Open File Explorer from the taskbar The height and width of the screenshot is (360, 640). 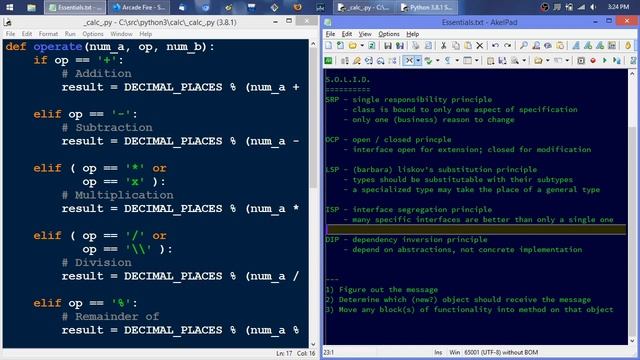(x=31, y=7)
